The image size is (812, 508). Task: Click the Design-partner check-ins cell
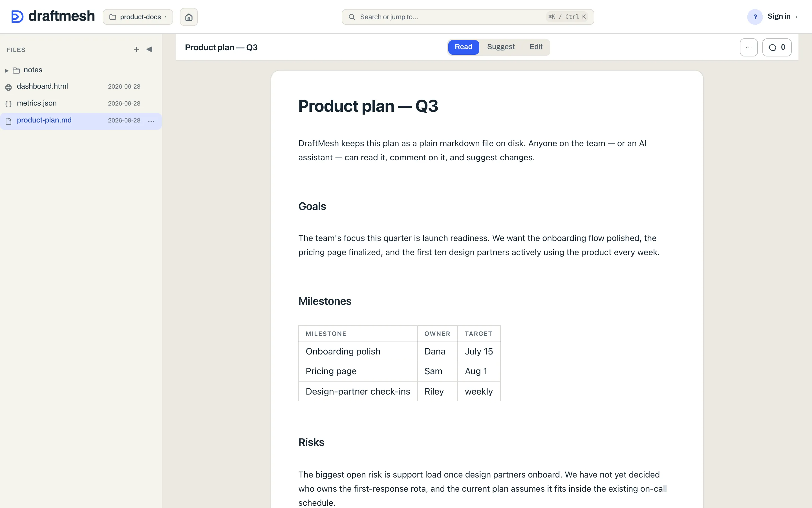(358, 391)
